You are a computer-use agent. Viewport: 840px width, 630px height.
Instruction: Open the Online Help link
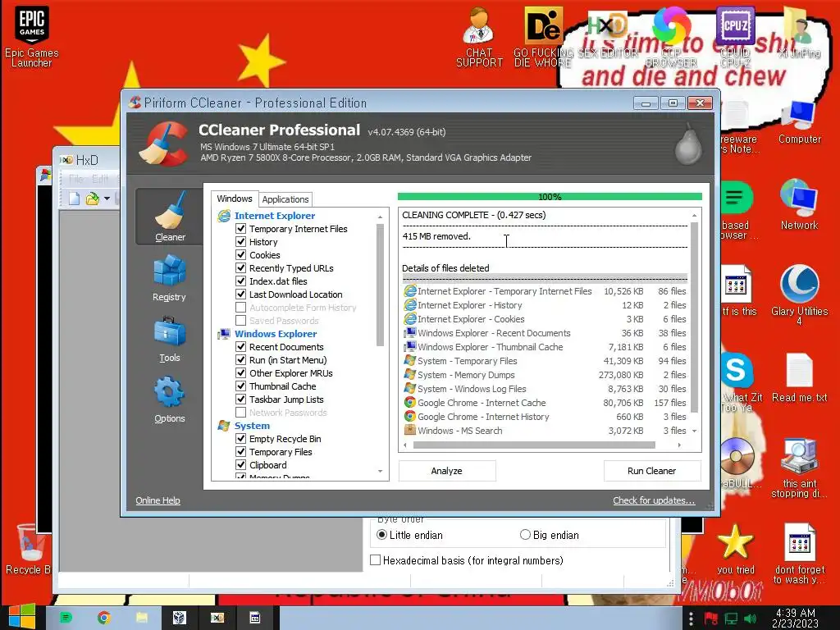[157, 500]
